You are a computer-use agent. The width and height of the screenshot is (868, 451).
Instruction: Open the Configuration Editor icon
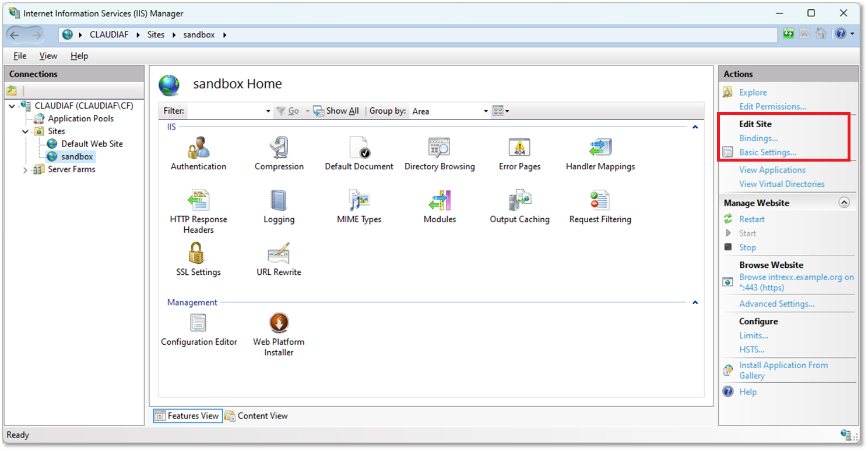pyautogui.click(x=199, y=323)
